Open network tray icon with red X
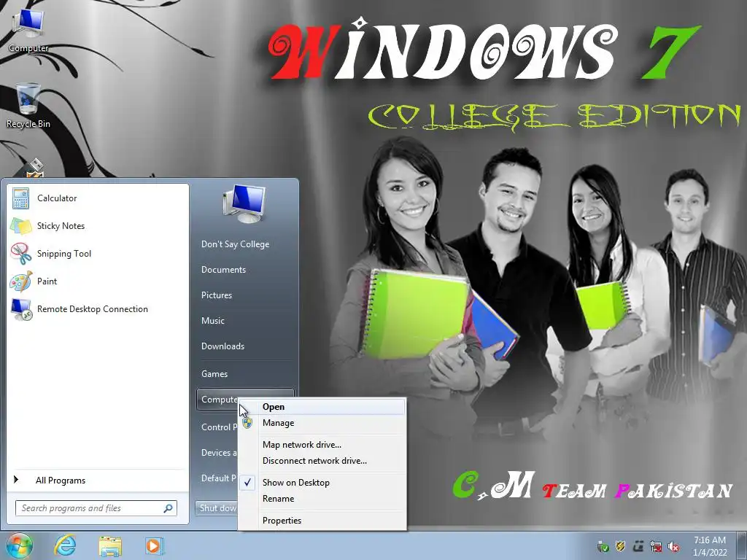 [x=656, y=547]
